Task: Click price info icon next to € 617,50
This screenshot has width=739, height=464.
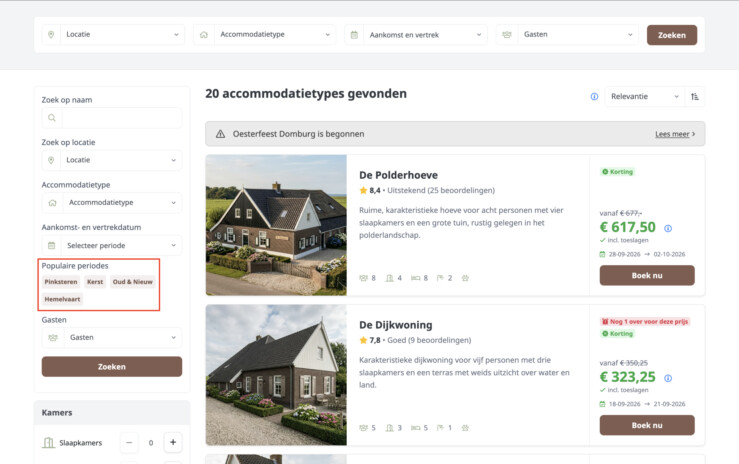Action: (x=668, y=228)
